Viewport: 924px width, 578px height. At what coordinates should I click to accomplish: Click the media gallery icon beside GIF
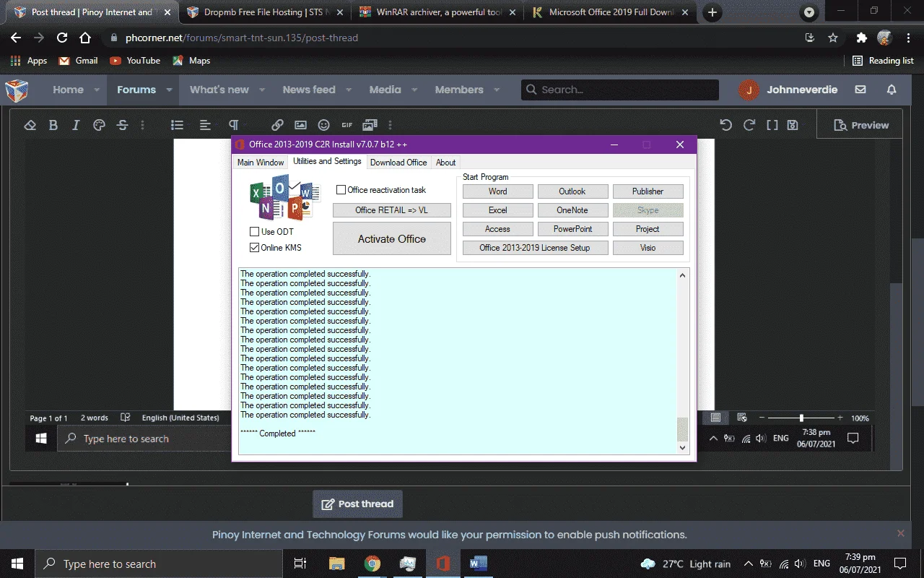[370, 125]
